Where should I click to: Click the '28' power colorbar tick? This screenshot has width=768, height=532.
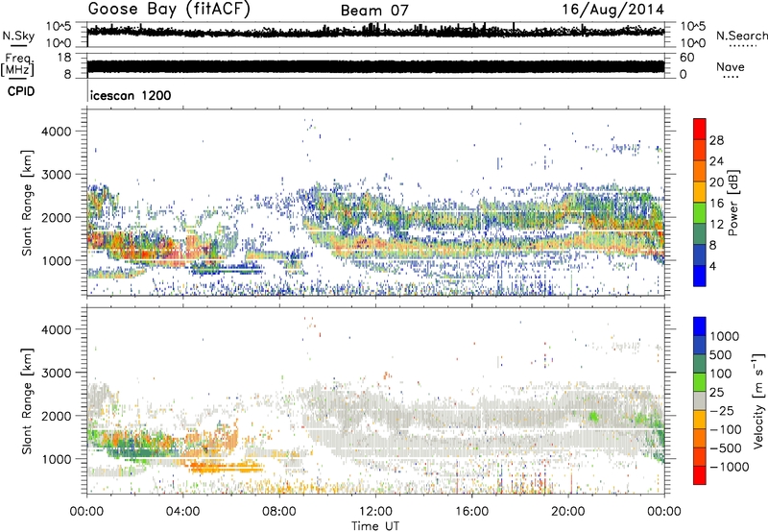tap(716, 140)
